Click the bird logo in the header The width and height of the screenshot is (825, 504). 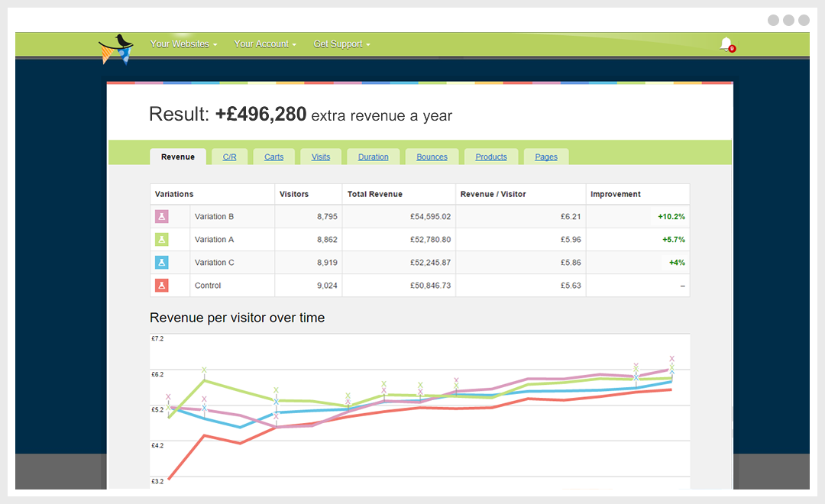116,49
